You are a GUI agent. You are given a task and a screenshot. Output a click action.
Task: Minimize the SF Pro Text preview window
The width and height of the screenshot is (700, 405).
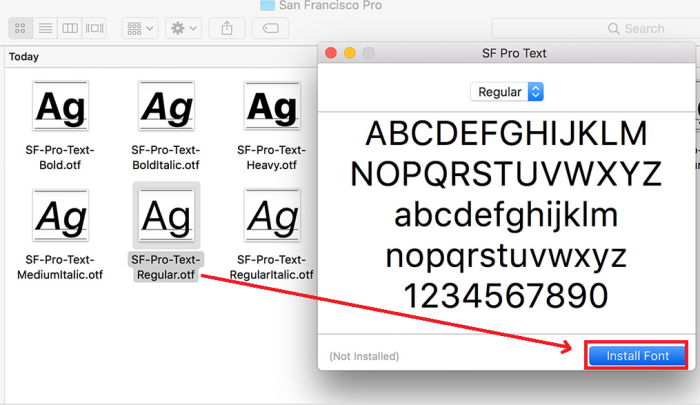(350, 53)
